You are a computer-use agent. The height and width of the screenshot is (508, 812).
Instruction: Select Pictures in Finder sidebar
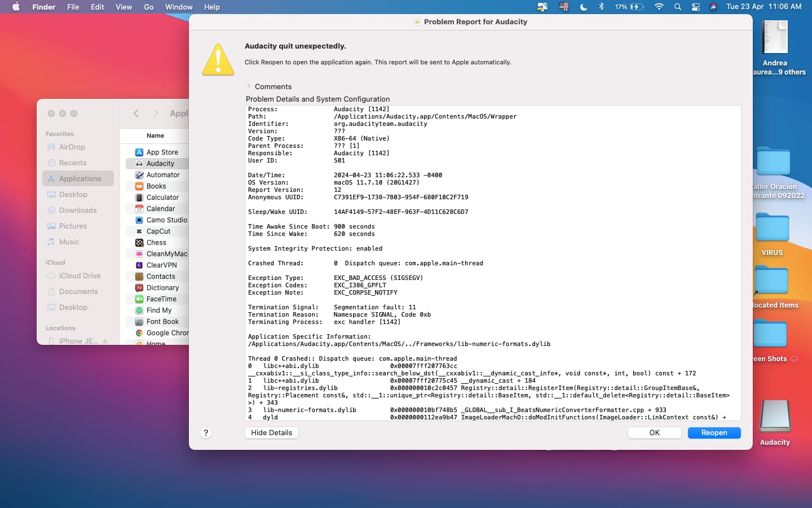pyautogui.click(x=78, y=226)
